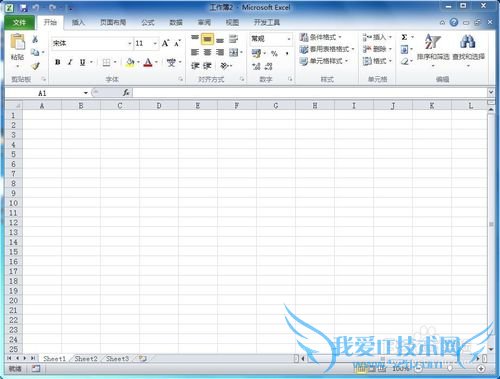This screenshot has height=379, width=500.
Task: Click the Increase Decimal icon
Action: [x=256, y=66]
